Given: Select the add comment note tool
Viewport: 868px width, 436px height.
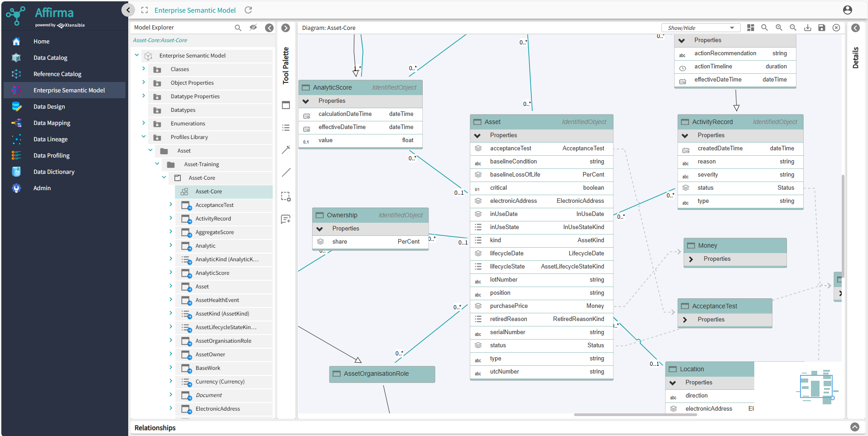Looking at the screenshot, I should [x=286, y=220].
